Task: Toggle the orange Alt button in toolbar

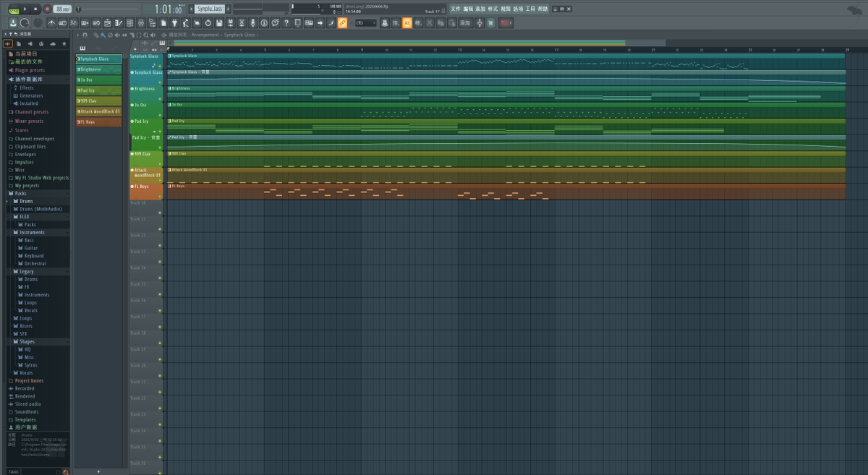Action: pyautogui.click(x=407, y=23)
